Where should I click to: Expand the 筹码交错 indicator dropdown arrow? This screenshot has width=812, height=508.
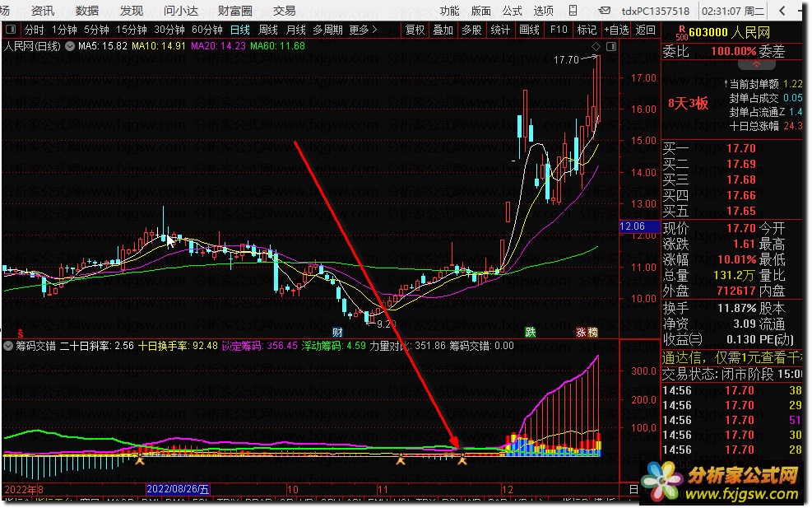(8, 346)
